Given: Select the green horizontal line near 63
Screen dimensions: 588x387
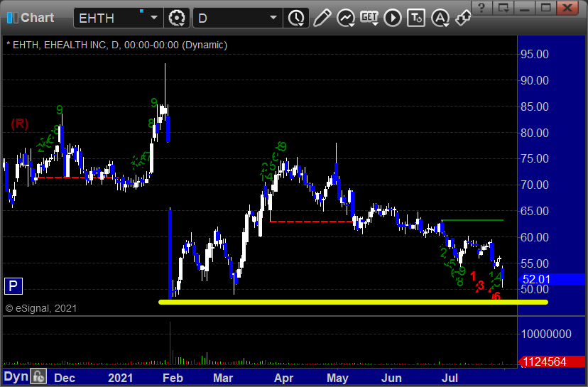Looking at the screenshot, I should (473, 220).
